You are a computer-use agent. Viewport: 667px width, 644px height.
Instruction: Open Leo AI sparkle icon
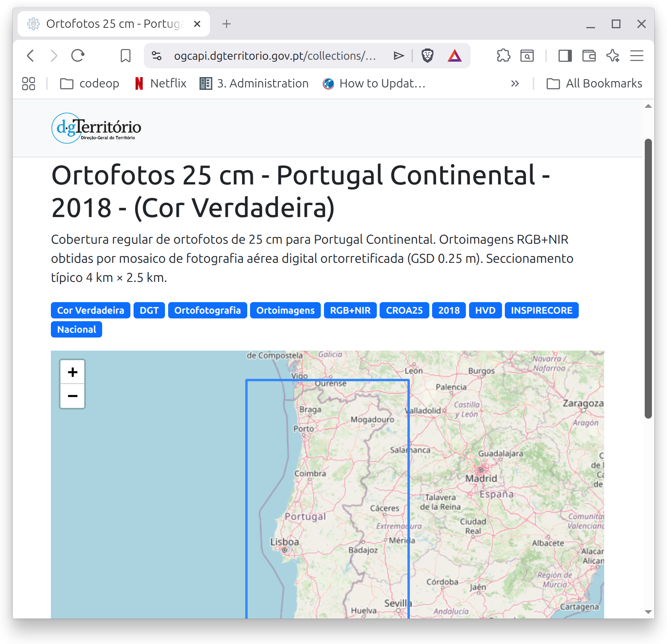tap(613, 56)
